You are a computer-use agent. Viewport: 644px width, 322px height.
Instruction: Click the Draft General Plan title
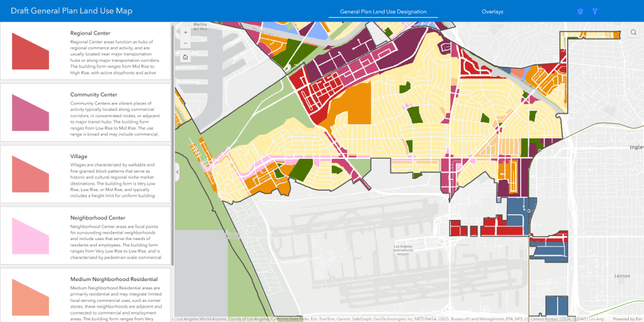(74, 11)
